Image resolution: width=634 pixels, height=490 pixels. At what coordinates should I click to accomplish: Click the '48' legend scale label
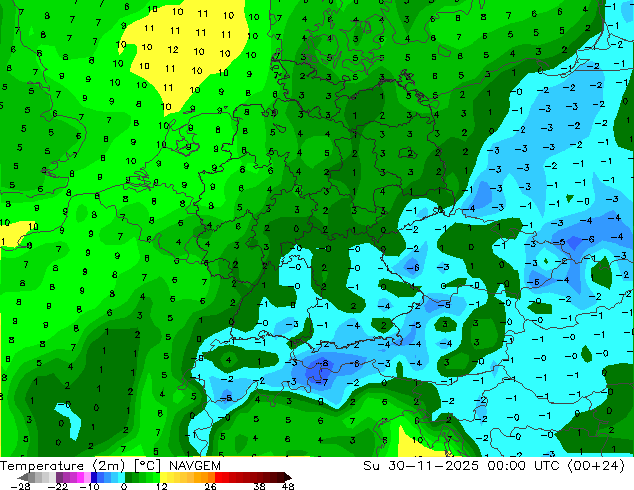click(x=288, y=486)
